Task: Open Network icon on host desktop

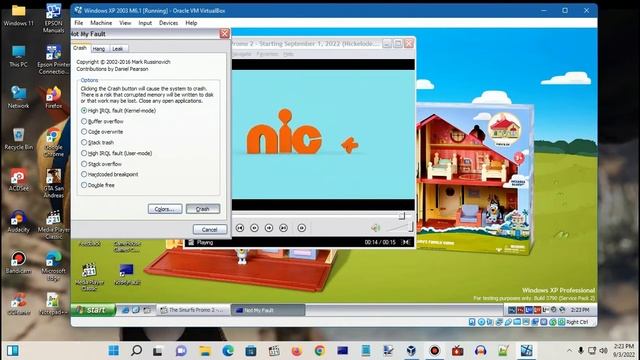Action: click(18, 97)
